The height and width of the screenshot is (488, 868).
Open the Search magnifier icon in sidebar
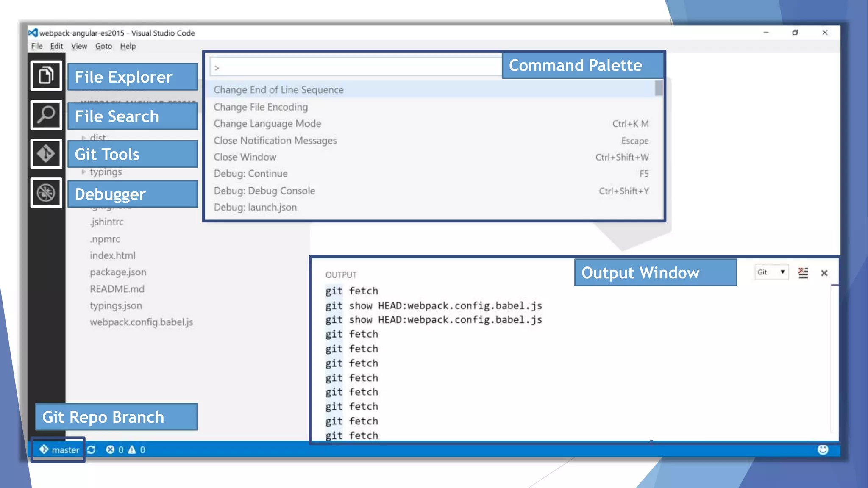point(46,115)
